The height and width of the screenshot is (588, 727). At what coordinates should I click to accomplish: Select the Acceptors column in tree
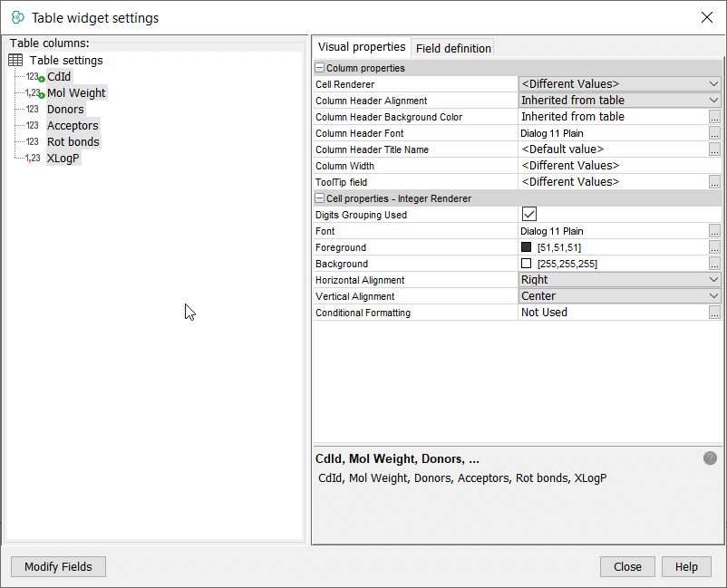click(73, 126)
